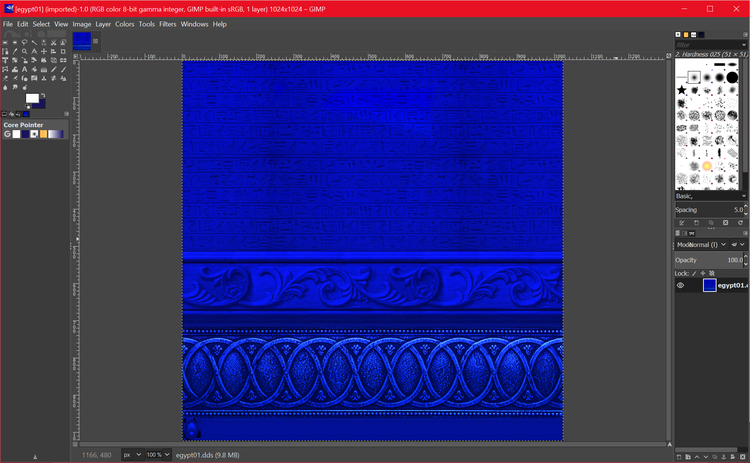
Task: Select the Clone stamp tool
Action: 44,78
